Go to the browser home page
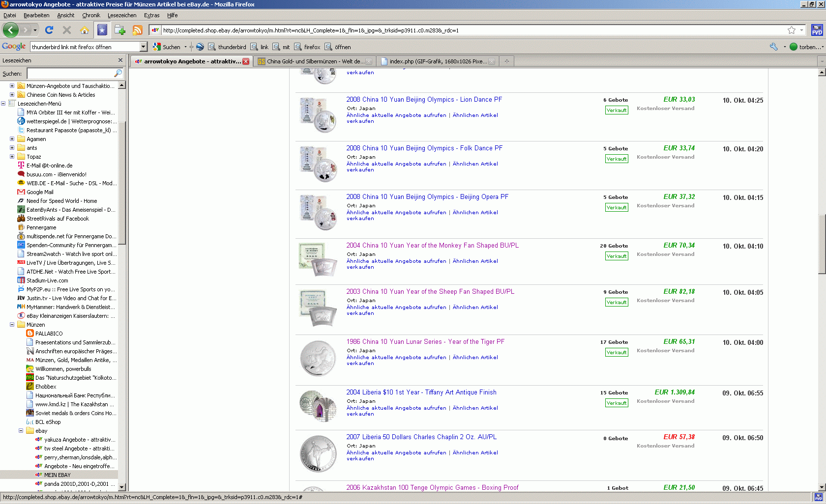 pyautogui.click(x=84, y=30)
